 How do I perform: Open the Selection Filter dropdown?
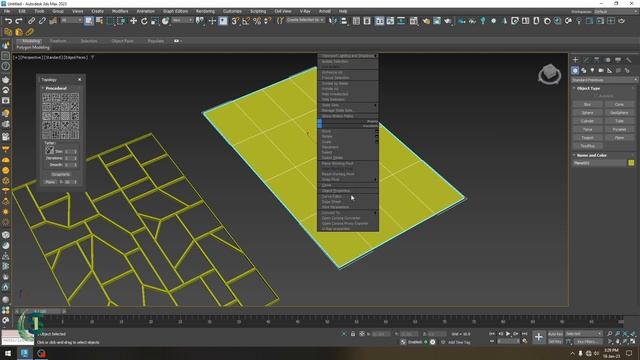point(71,20)
